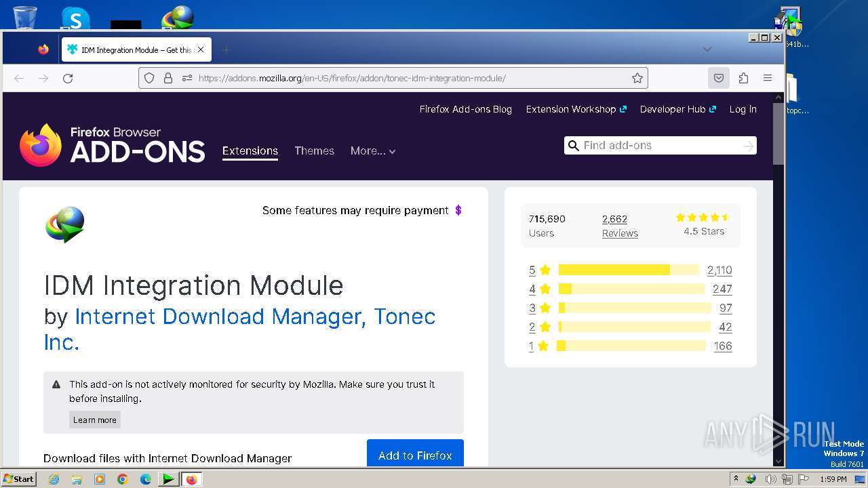Go back to the previous page
Image resolution: width=868 pixels, height=488 pixels.
coord(19,79)
